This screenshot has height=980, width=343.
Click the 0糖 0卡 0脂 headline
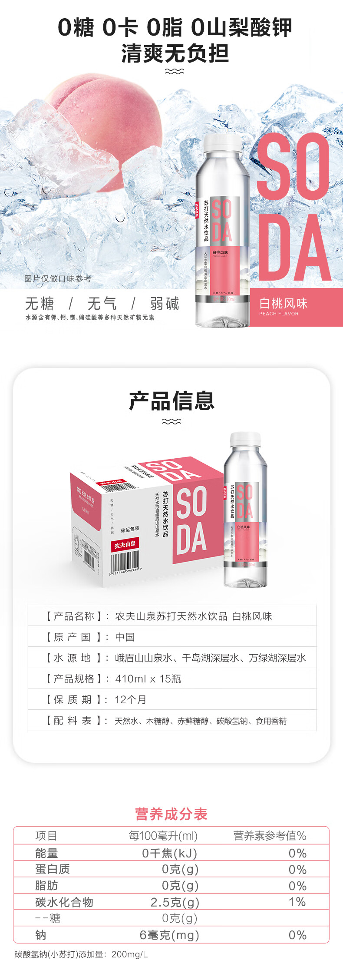[175, 28]
